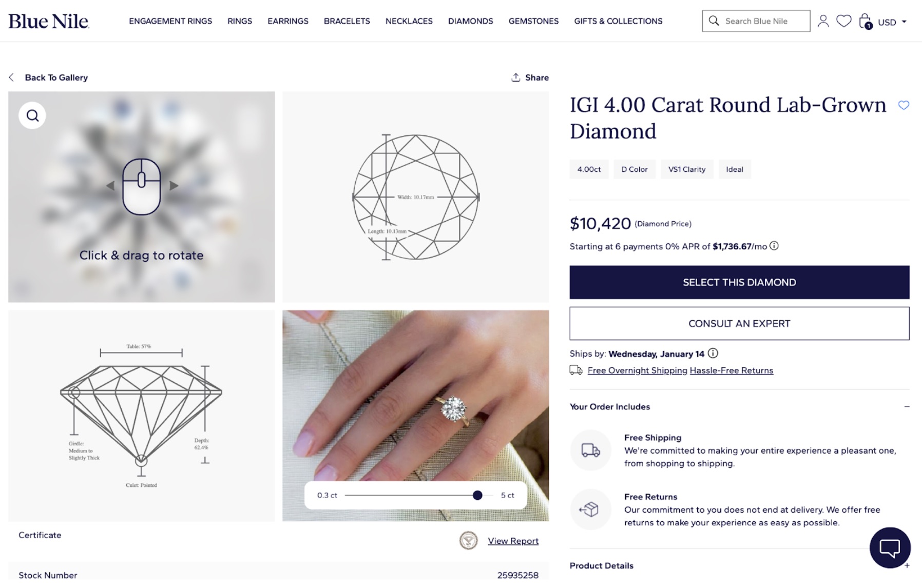This screenshot has width=922, height=588.
Task: Open the Gemstones menu
Action: point(533,21)
